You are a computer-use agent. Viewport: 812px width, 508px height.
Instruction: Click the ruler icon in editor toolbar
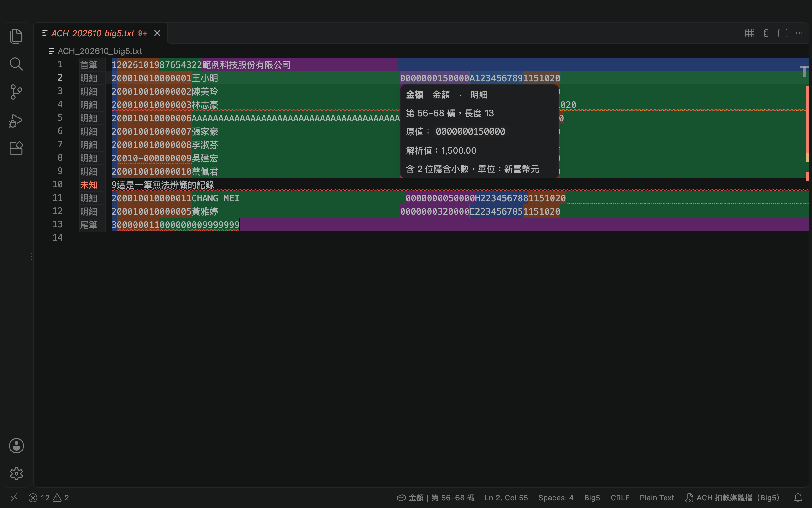click(766, 33)
